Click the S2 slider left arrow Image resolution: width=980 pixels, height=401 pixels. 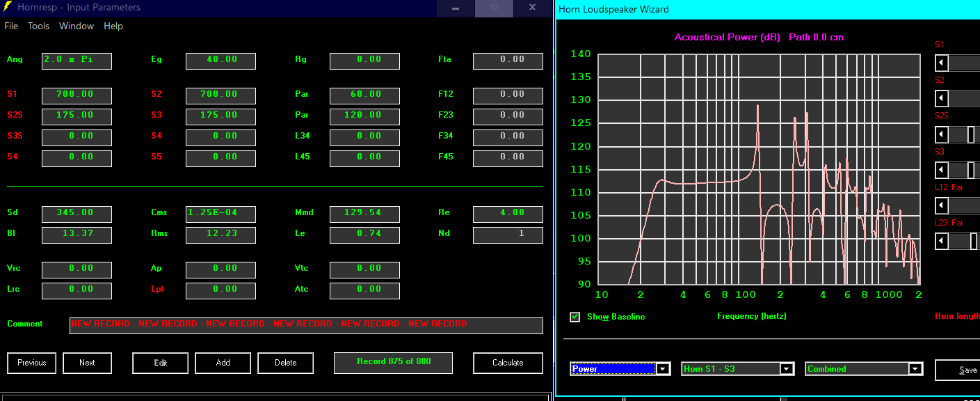(941, 98)
